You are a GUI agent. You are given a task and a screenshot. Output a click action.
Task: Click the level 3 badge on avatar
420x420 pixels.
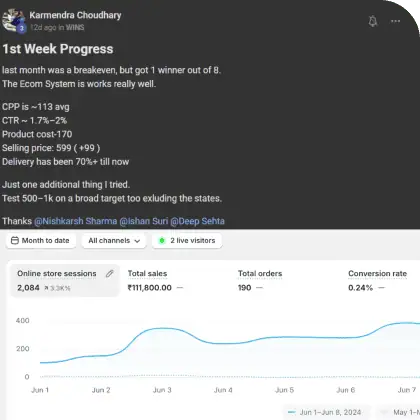(22, 28)
